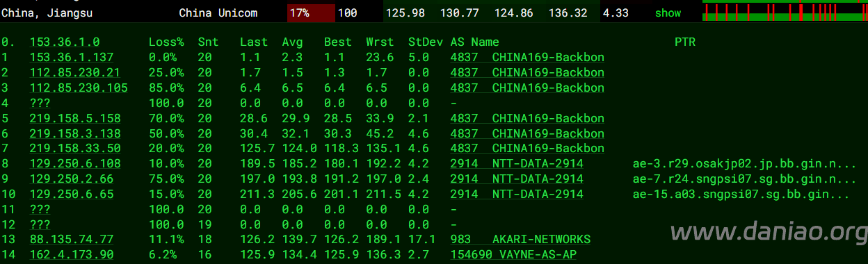Click PTR ae-15.a03.sngpsi07.sg.bb.gin...
The height and width of the screenshot is (264, 868).
point(741,195)
